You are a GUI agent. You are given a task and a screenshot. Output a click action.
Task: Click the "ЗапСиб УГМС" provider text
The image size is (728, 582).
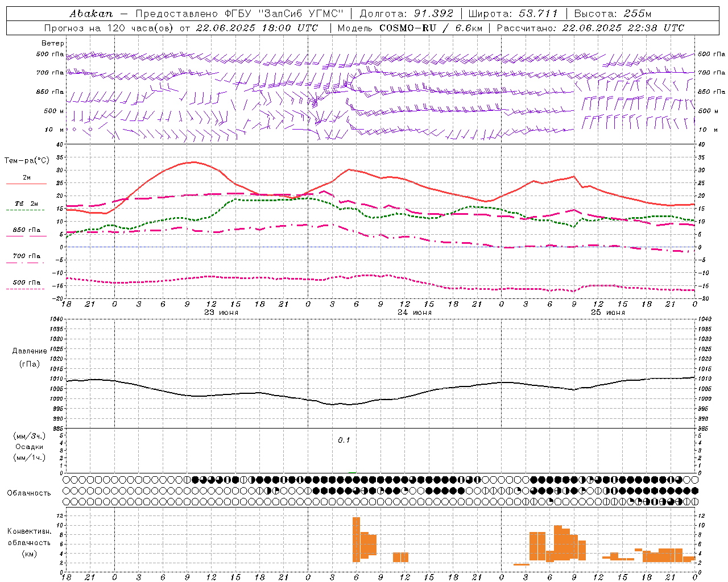click(x=301, y=13)
